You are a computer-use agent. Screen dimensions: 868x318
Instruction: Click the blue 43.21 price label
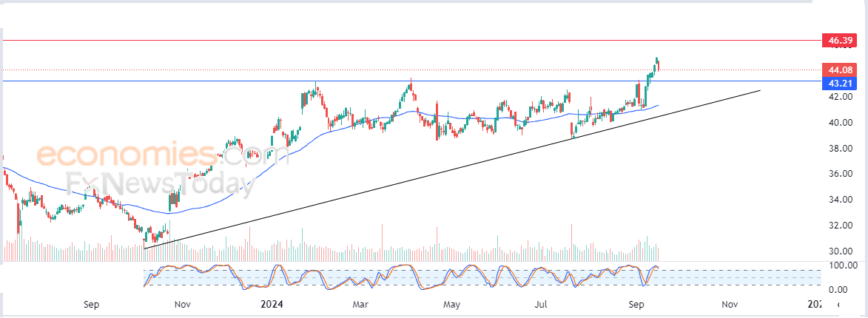click(840, 83)
